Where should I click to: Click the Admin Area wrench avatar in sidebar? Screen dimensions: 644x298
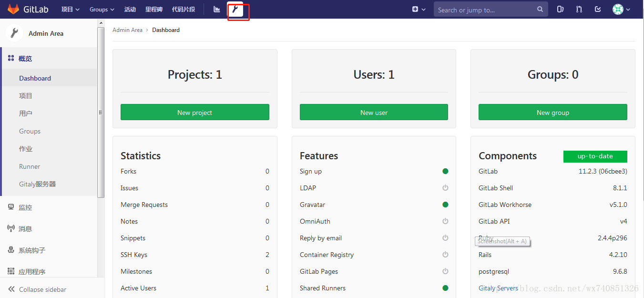(14, 33)
